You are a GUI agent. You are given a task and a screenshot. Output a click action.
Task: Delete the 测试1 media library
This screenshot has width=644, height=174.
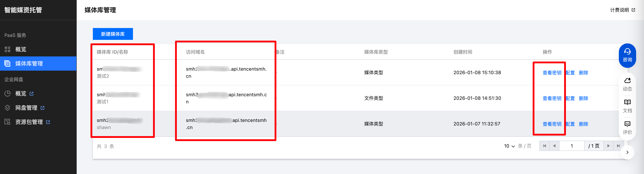pos(583,98)
